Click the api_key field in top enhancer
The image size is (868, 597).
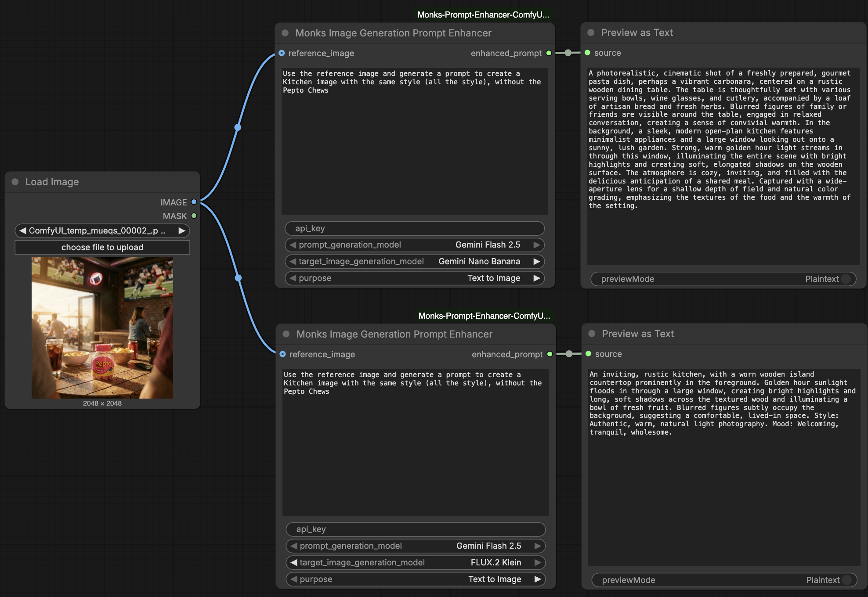pyautogui.click(x=415, y=228)
